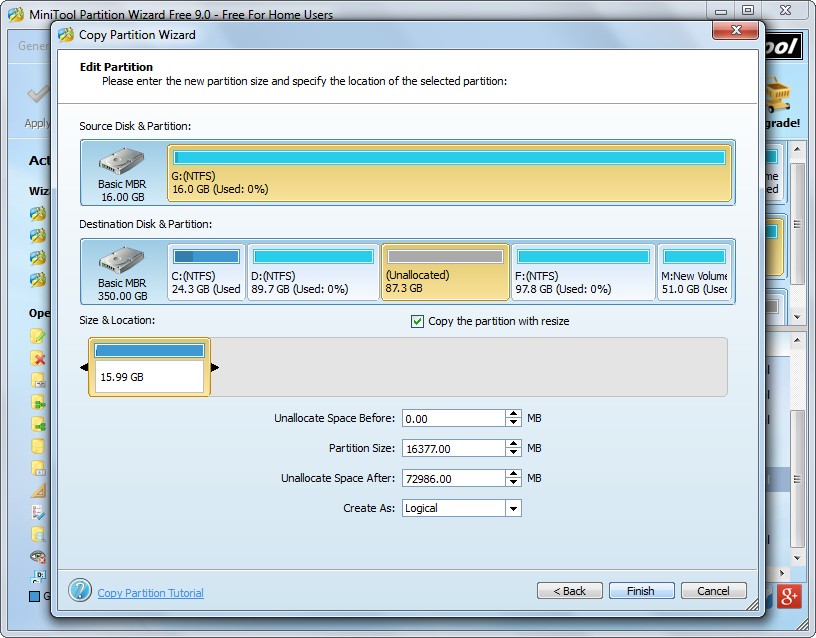Click the Finish button
Viewport: 816px width, 638px height.
(x=641, y=591)
